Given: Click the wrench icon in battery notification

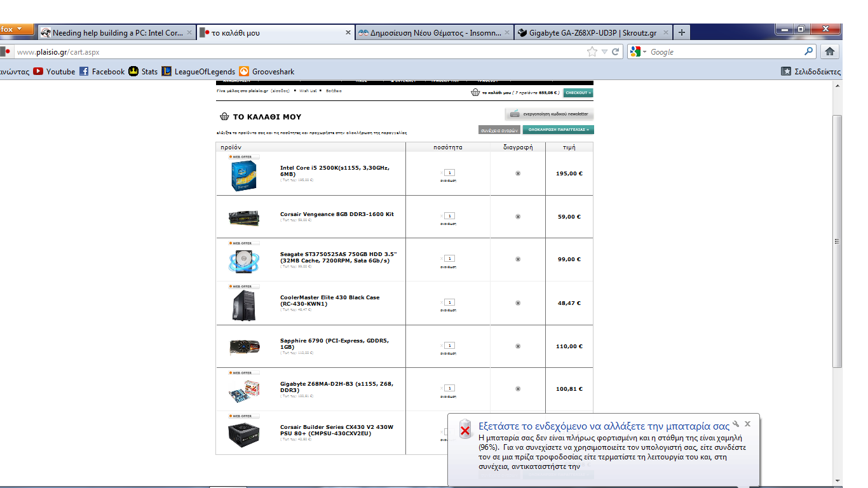Looking at the screenshot, I should 736,424.
